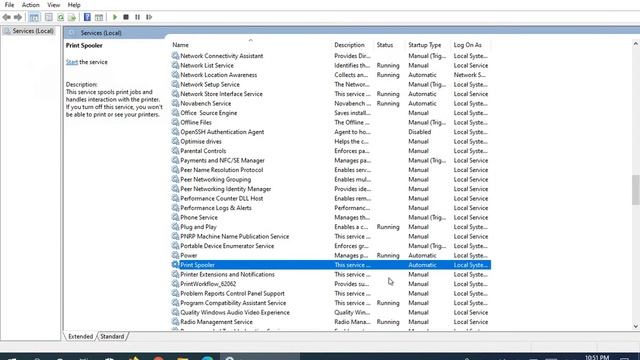Switch to the Standard tab
The image size is (640, 360).
112,336
